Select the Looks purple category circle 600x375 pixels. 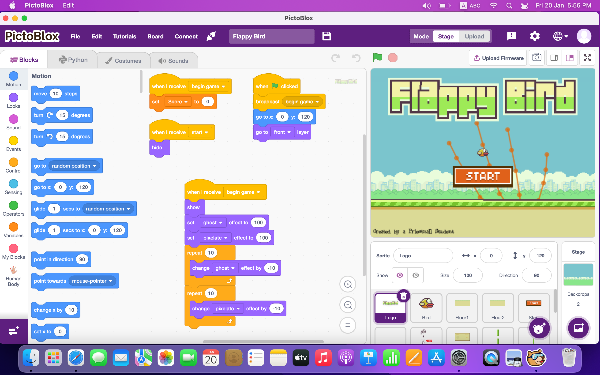coord(13,97)
